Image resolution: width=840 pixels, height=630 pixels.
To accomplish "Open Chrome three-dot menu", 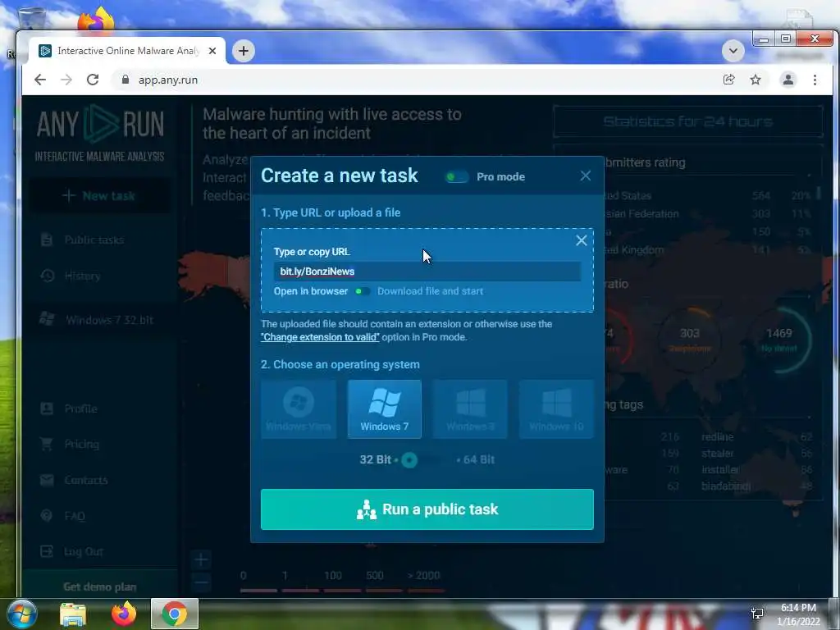I will point(815,80).
